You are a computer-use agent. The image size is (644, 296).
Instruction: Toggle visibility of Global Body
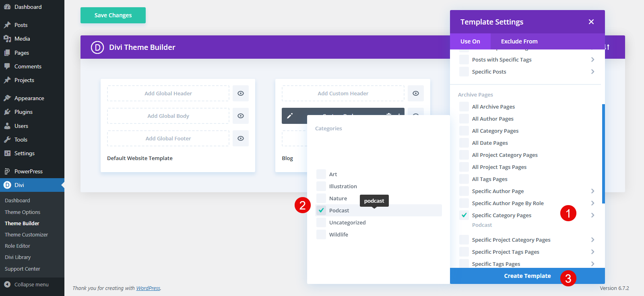click(x=241, y=116)
